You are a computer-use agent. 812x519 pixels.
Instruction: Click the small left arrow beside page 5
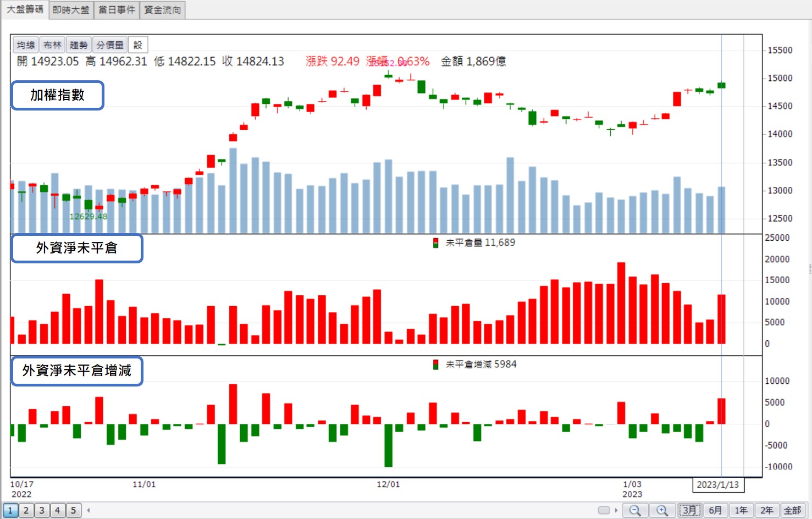click(x=89, y=510)
